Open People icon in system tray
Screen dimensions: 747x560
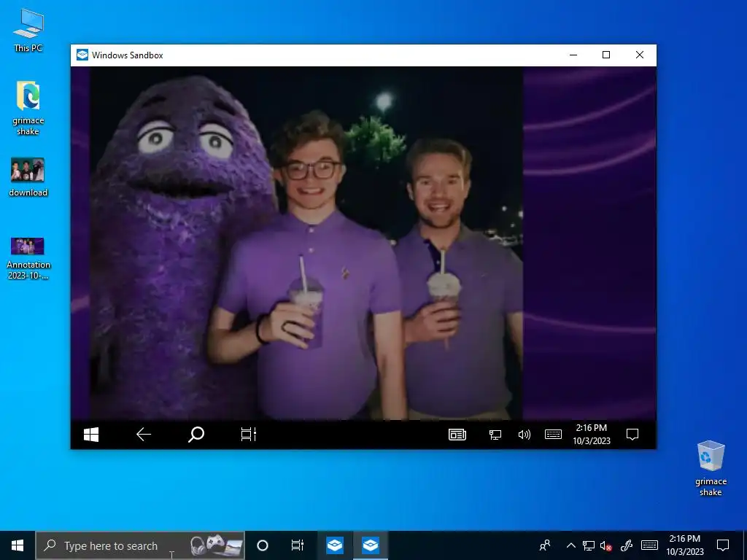[x=544, y=545]
